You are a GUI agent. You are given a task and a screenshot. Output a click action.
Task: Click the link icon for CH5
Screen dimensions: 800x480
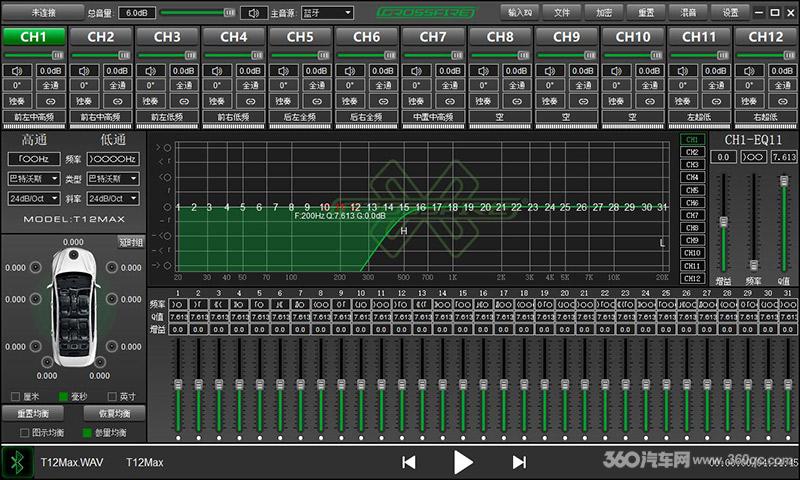[317, 101]
